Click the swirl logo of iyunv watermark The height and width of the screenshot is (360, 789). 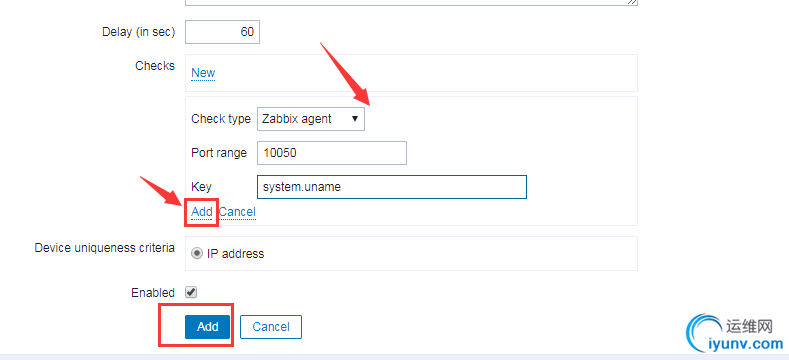coord(706,334)
